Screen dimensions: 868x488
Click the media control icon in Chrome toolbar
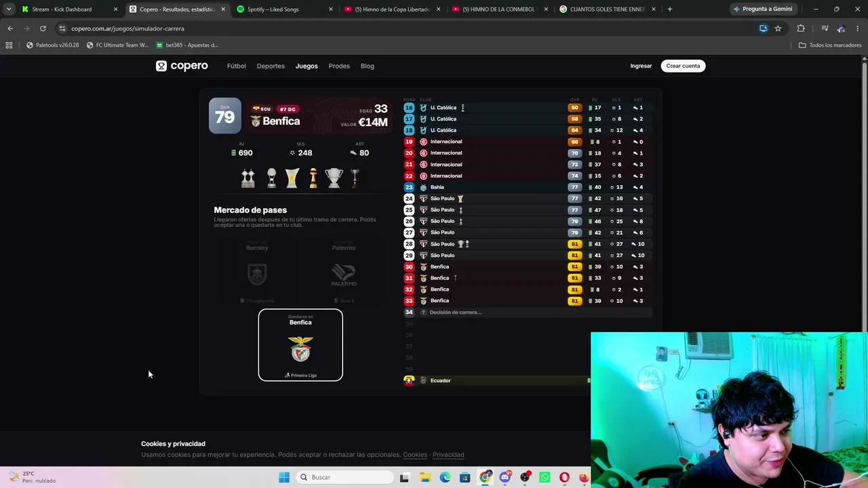click(825, 28)
